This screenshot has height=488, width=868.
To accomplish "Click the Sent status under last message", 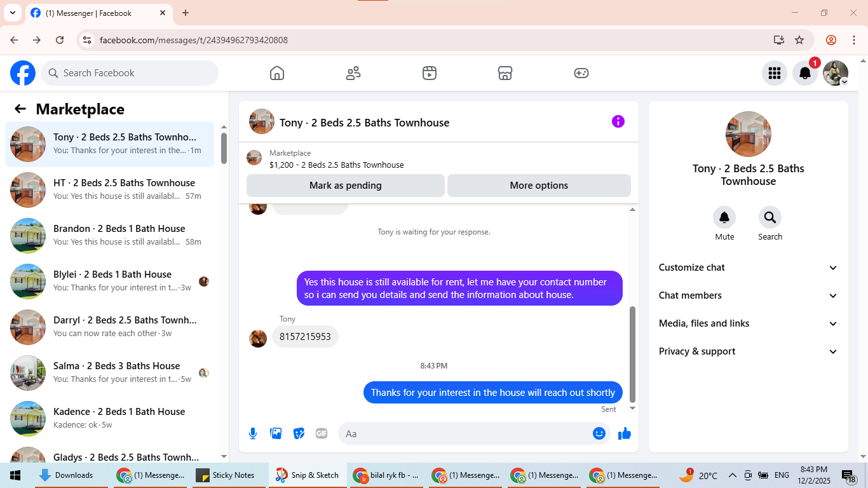I will click(609, 409).
